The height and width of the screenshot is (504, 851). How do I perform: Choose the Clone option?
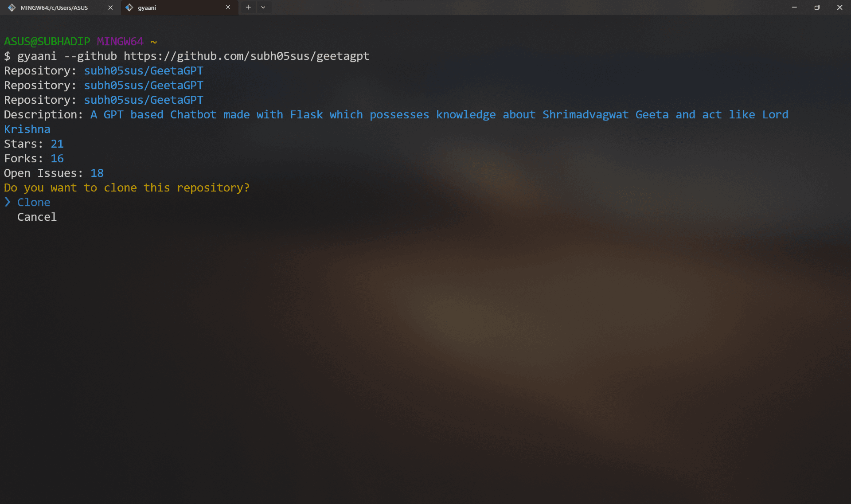pos(34,203)
